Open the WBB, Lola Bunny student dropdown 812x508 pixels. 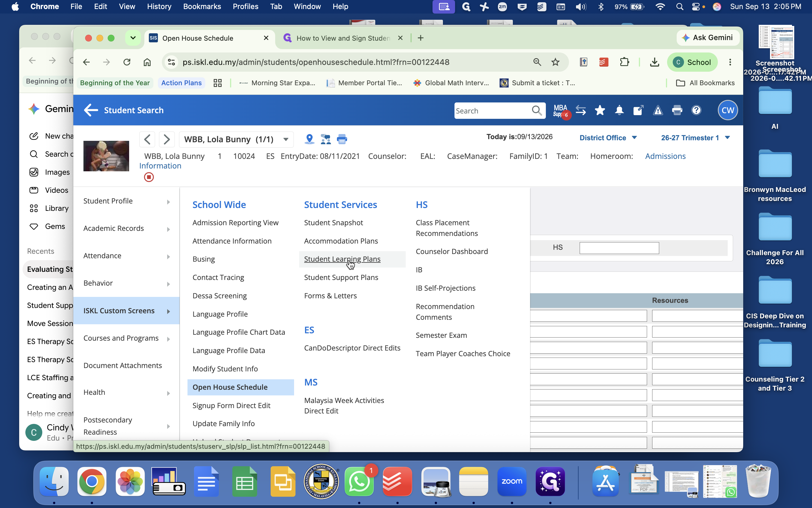pyautogui.click(x=237, y=139)
